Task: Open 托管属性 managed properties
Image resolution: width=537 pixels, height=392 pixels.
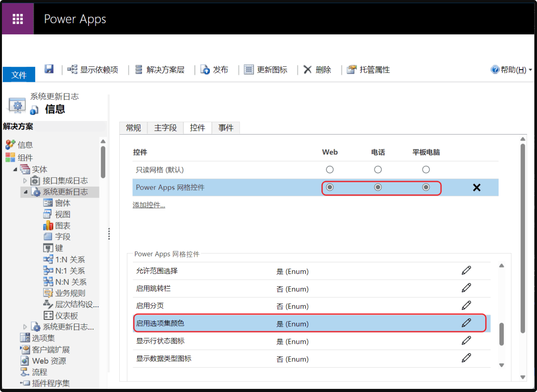Action: coord(369,70)
